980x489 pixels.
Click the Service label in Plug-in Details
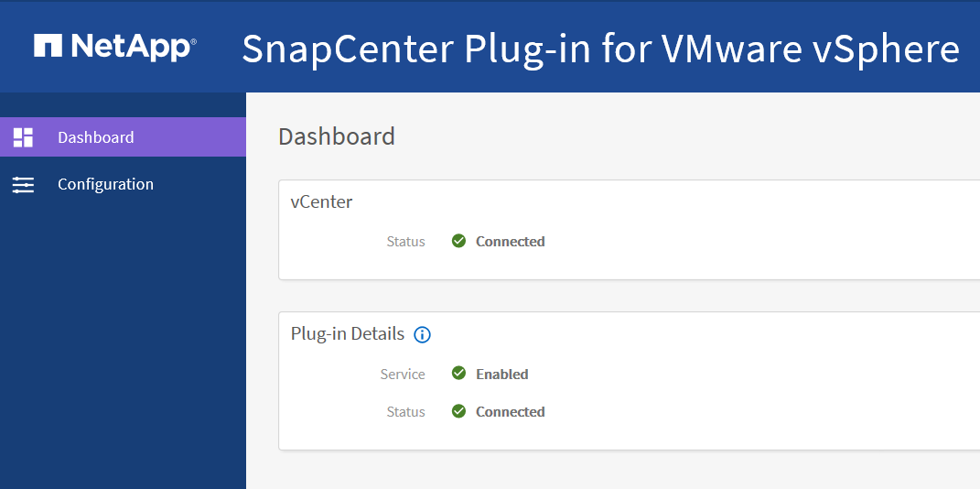403,375
